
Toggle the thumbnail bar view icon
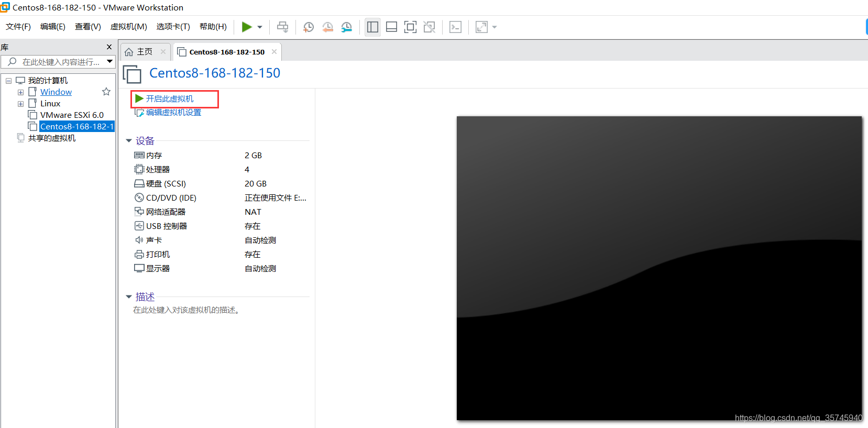point(391,27)
